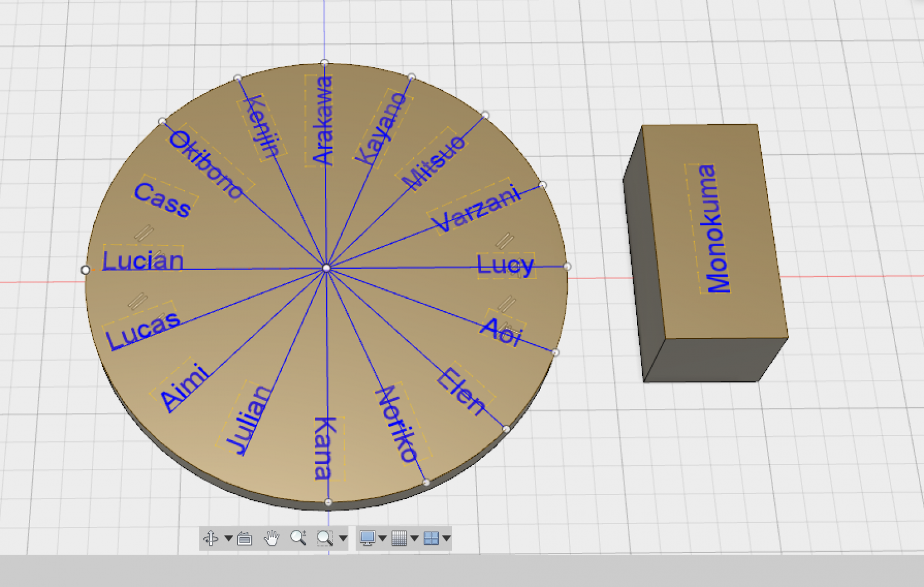Select the 'Lucy' sketch text

[506, 266]
